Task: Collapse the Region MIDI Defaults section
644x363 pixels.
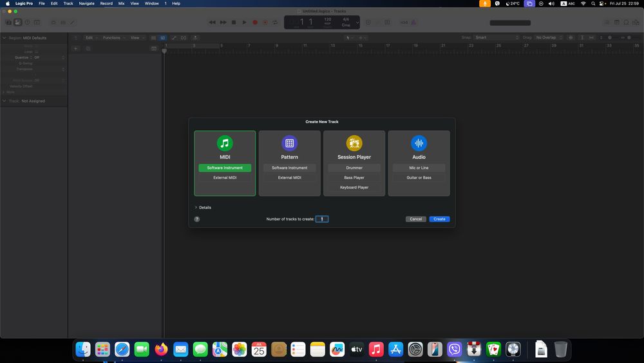Action: [x=5, y=38]
